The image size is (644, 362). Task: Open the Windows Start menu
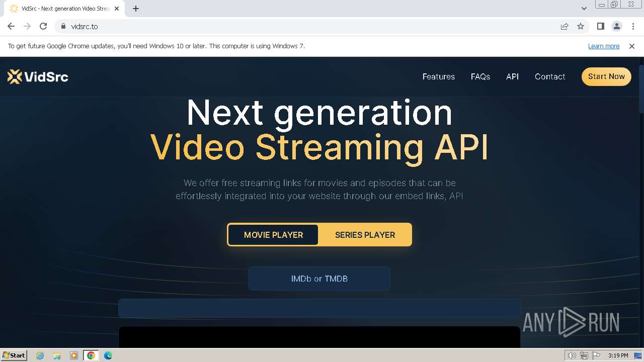click(x=14, y=355)
